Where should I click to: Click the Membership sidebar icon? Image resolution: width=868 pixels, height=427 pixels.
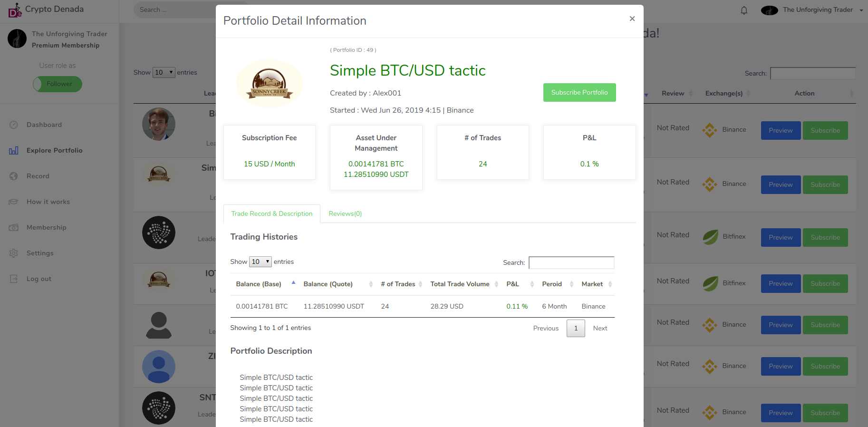14,227
